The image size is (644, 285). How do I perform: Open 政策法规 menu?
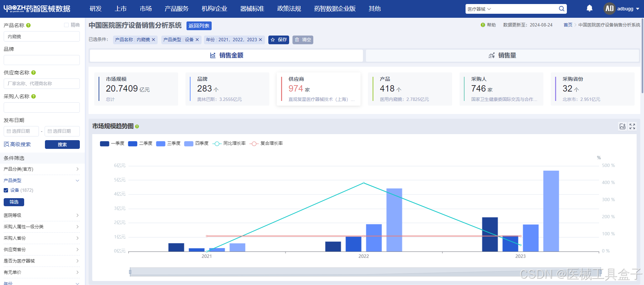tap(289, 9)
